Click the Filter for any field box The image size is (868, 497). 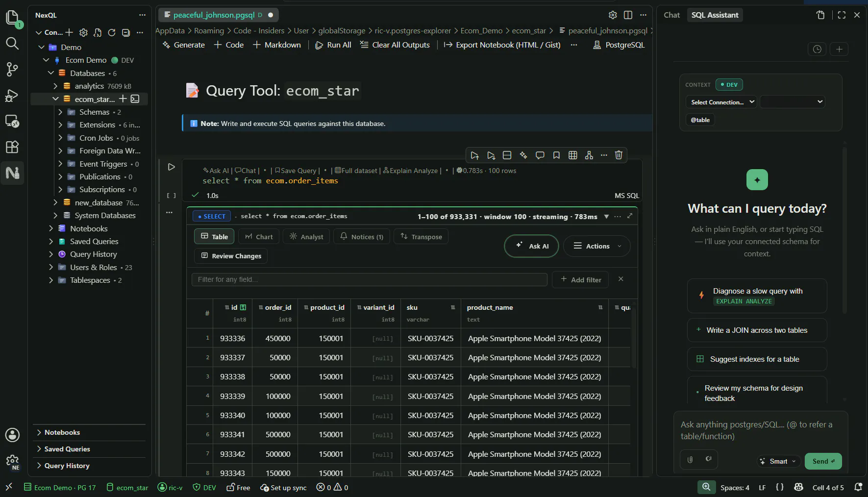point(370,279)
